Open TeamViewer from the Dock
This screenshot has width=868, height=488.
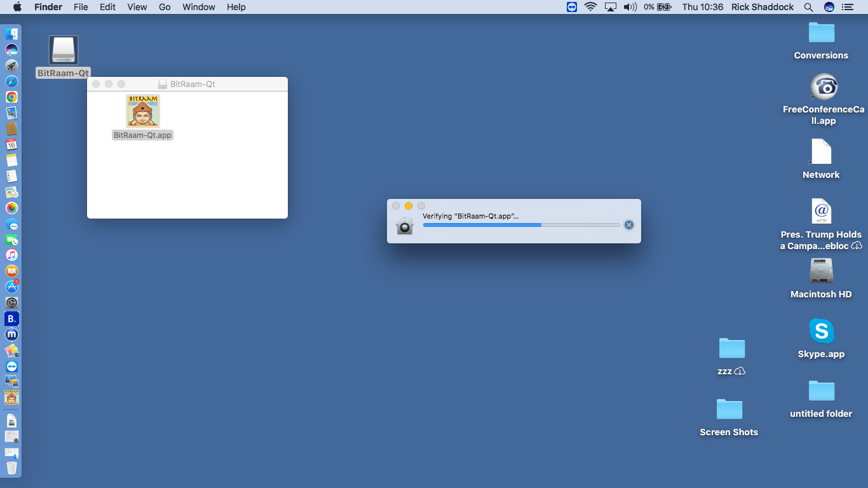[x=11, y=367]
